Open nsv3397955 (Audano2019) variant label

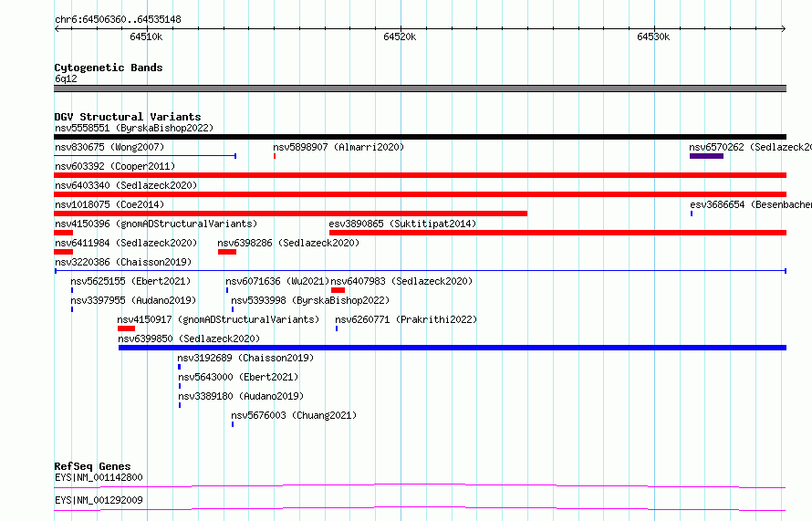133,300
